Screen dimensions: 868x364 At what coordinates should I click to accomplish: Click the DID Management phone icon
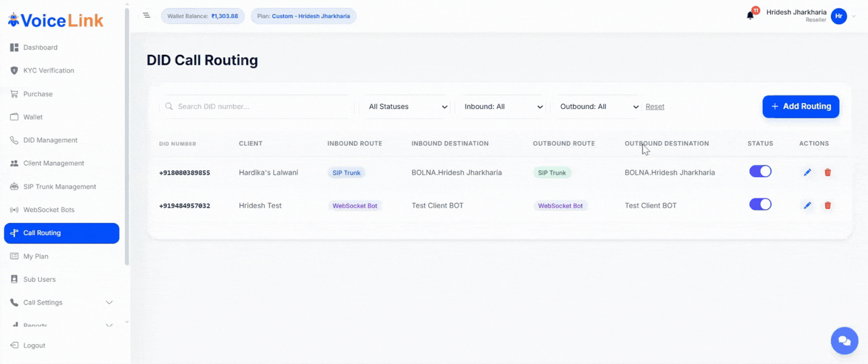tap(14, 140)
